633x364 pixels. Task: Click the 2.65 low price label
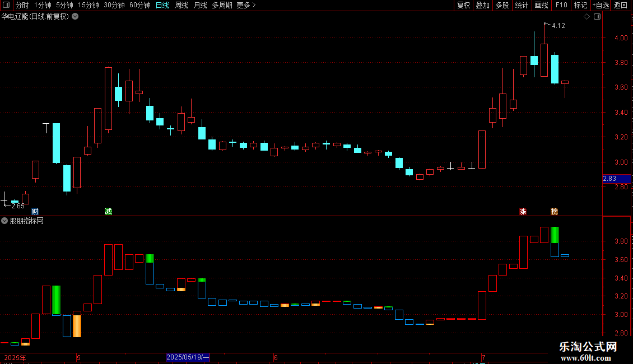click(18, 206)
